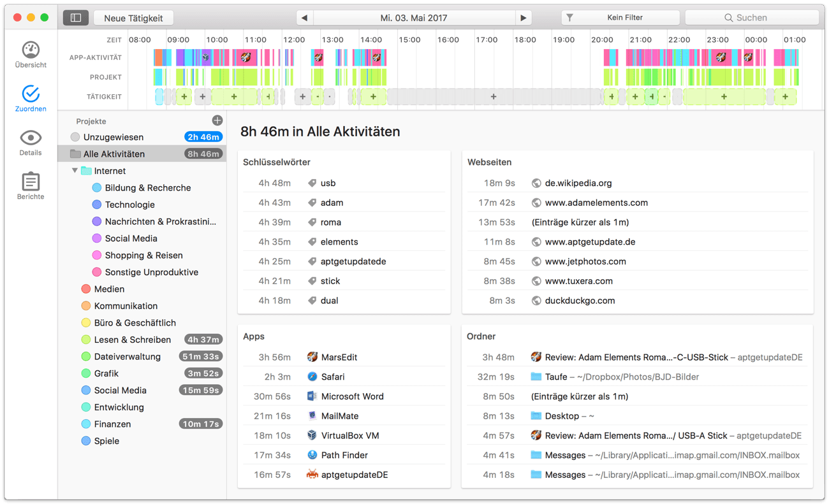The width and height of the screenshot is (829, 504).
Task: Select the 4m 41s Messages folder row
Action: tap(638, 455)
